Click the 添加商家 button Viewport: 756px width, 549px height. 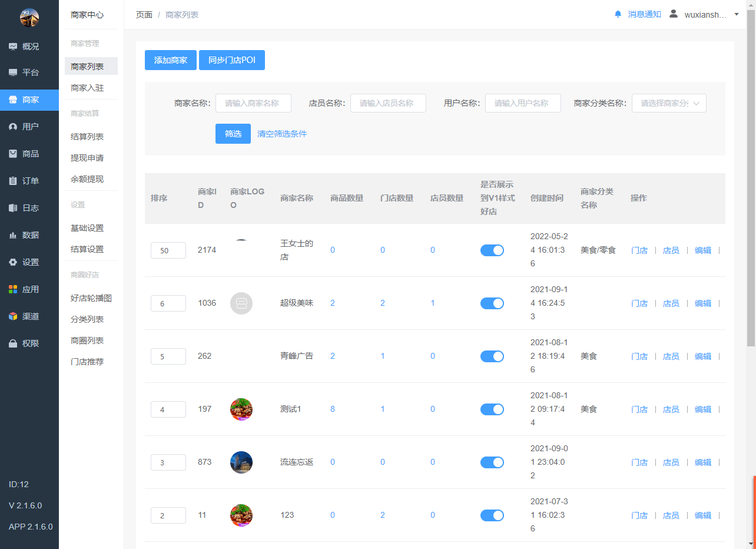[171, 60]
